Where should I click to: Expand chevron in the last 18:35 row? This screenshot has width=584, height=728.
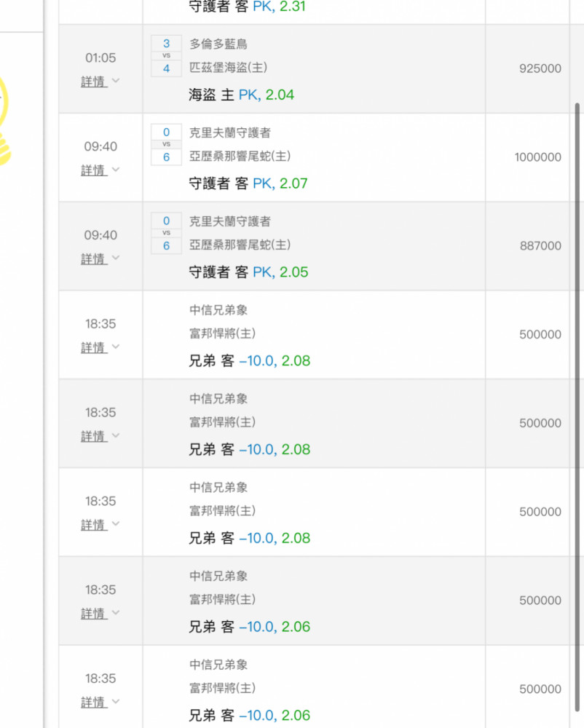point(116,700)
